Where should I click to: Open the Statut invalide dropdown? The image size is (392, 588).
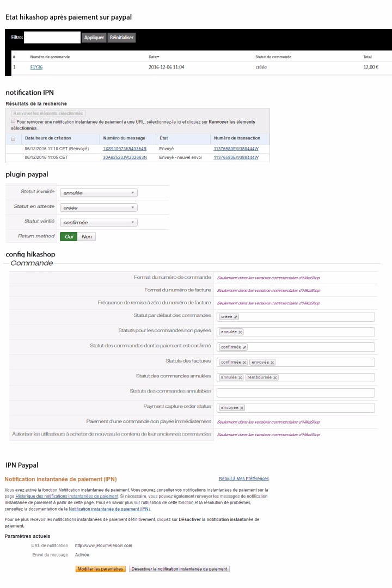[x=98, y=193]
